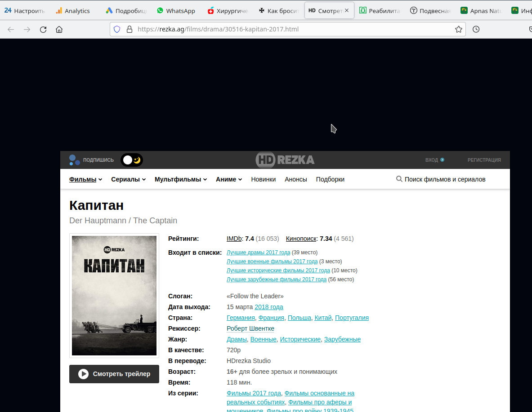
Task: Switch to the Подвесная browser tab
Action: click(x=430, y=10)
